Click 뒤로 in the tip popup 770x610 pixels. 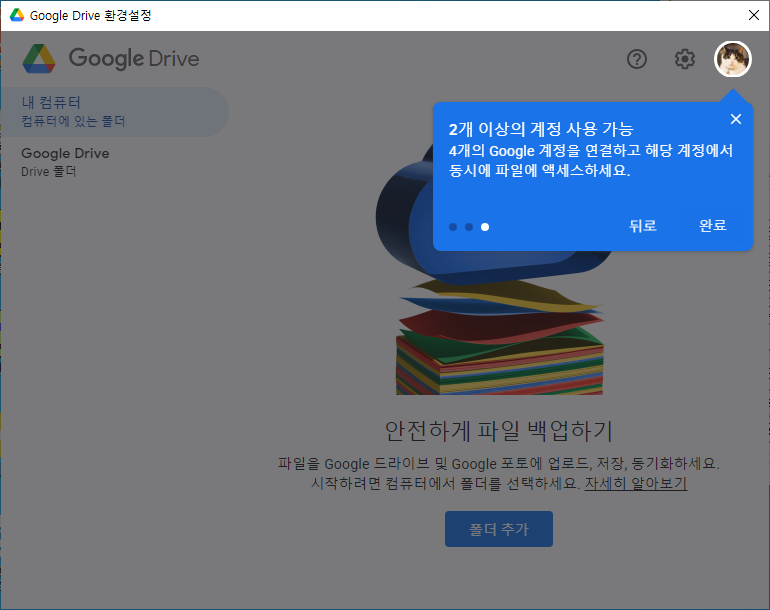643,225
